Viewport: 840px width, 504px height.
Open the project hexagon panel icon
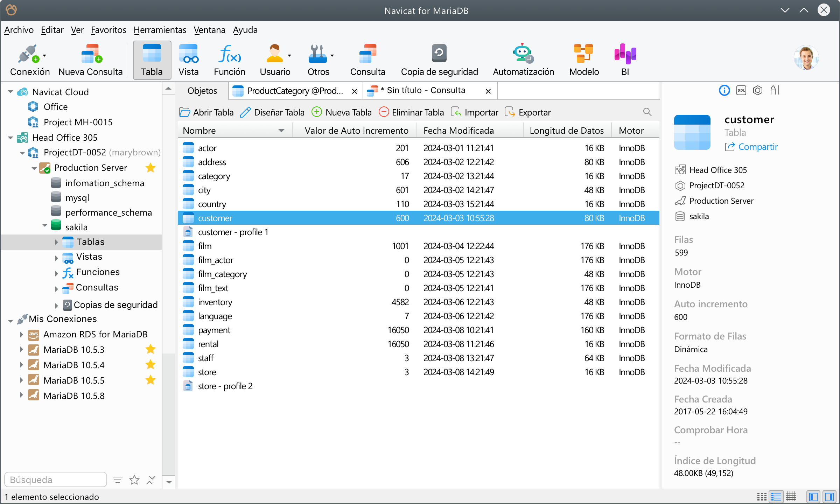click(758, 91)
